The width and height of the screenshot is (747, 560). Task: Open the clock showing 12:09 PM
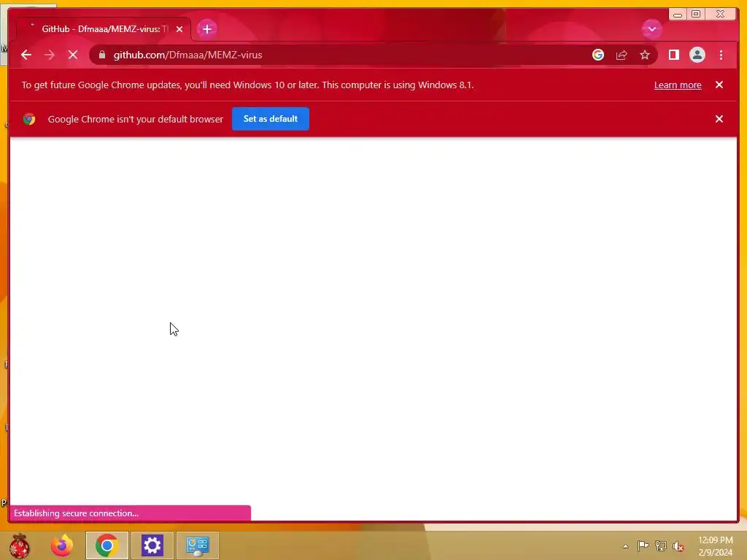coord(715,546)
